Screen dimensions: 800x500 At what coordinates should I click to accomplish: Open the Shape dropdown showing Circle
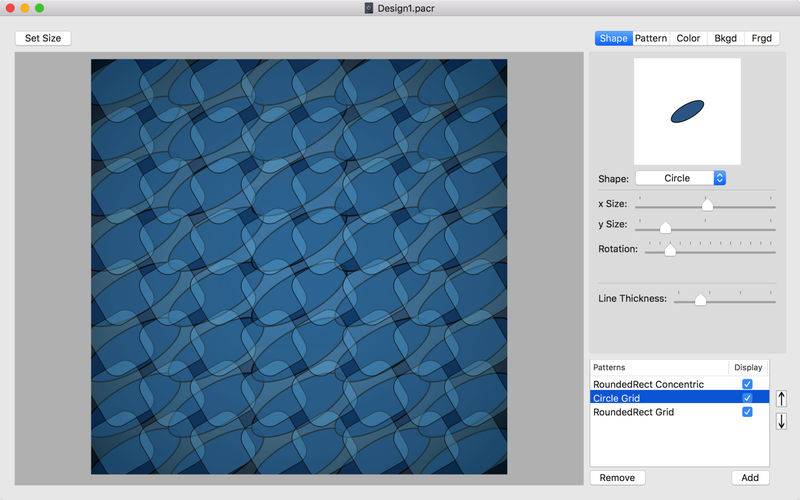tap(681, 178)
